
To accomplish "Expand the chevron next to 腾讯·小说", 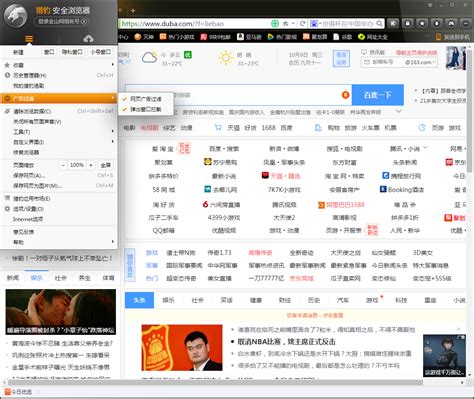I will (425, 148).
